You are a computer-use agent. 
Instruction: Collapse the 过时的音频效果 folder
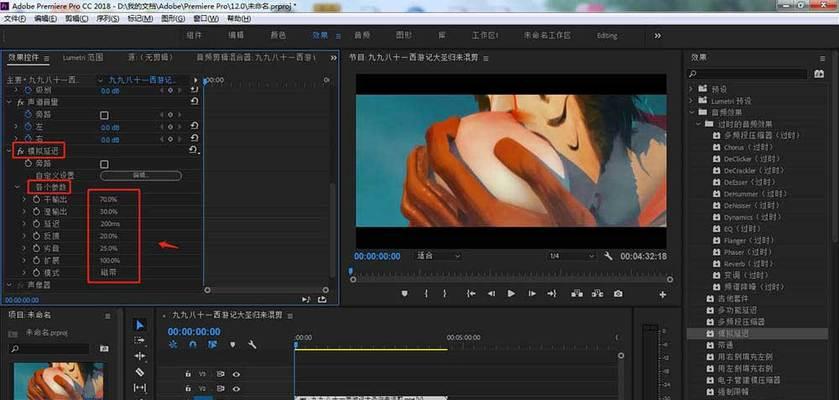point(698,124)
